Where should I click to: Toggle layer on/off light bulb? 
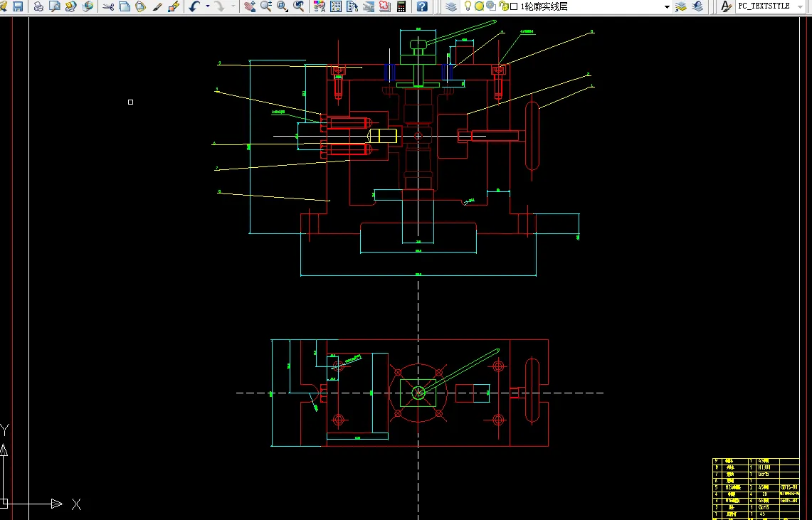pos(468,6)
